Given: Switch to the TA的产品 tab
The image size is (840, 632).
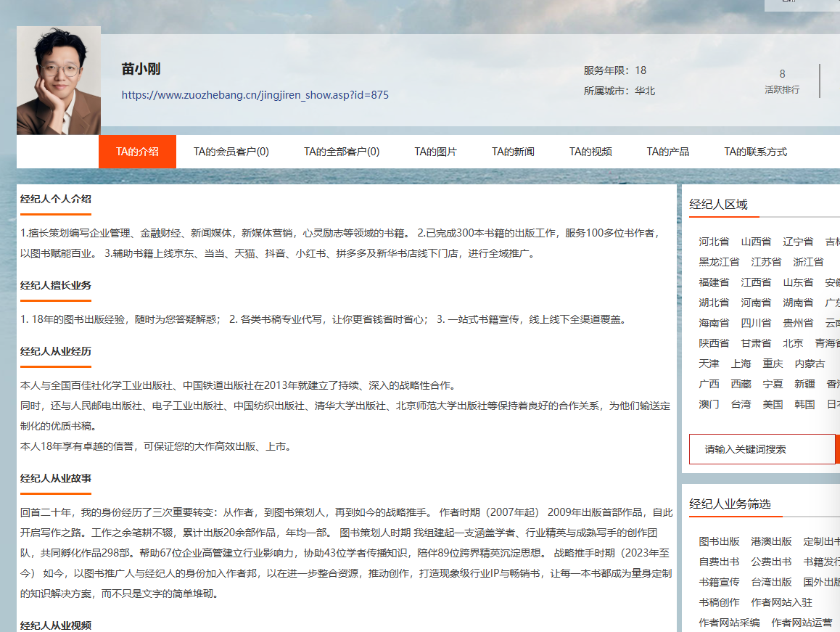Looking at the screenshot, I should point(667,152).
